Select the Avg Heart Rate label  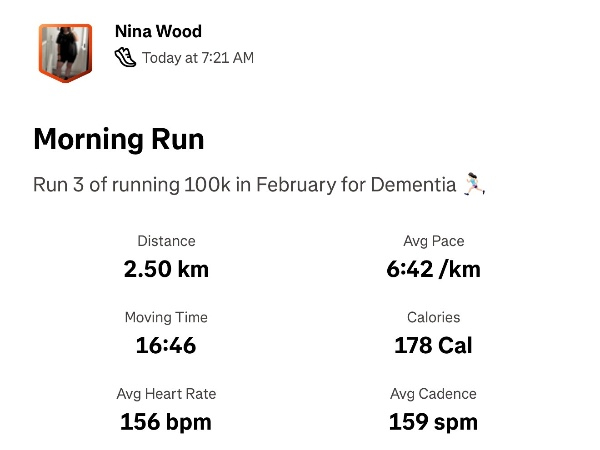pos(166,394)
